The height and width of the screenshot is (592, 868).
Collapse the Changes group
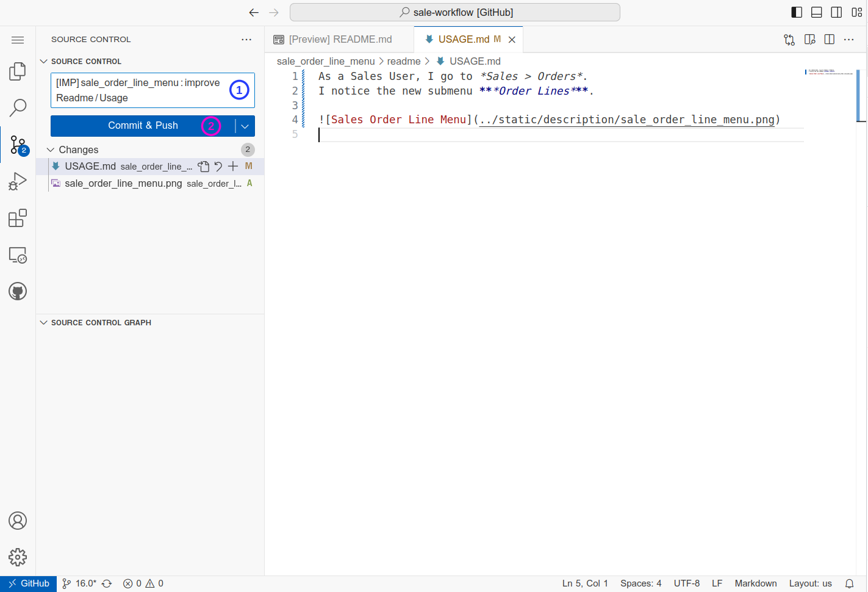click(x=51, y=150)
